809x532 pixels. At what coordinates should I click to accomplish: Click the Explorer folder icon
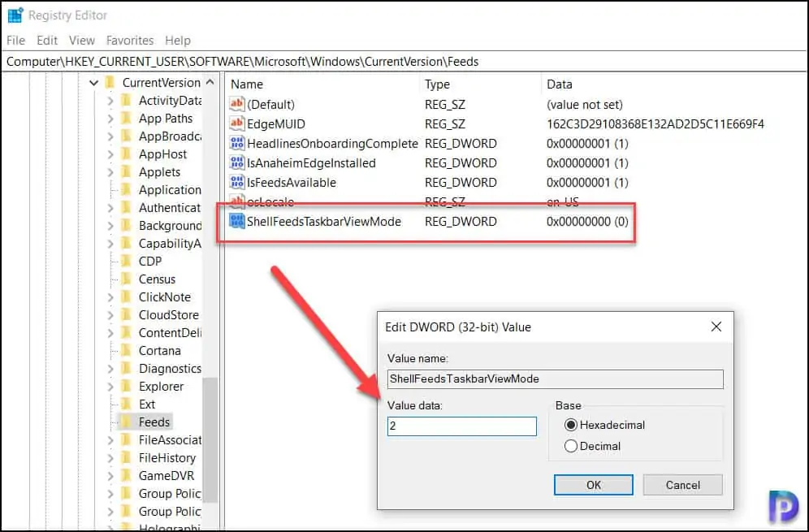pos(127,386)
